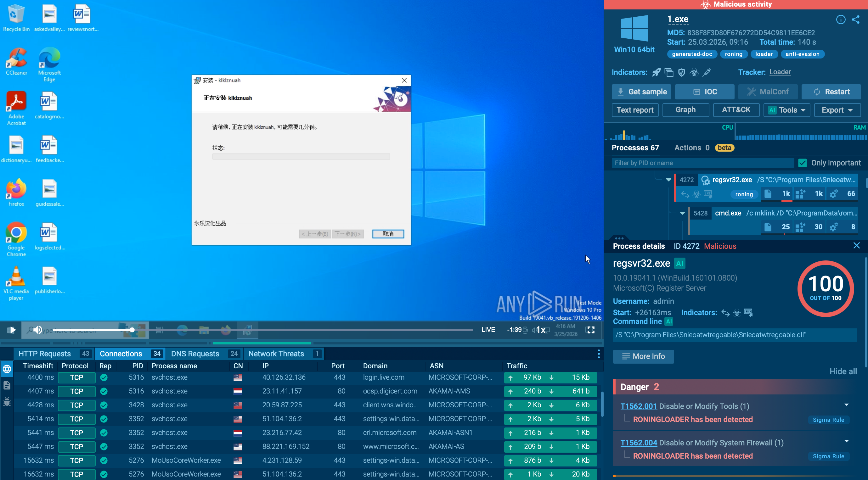Click the shield indicator icon
This screenshot has width=868, height=480.
click(x=681, y=72)
